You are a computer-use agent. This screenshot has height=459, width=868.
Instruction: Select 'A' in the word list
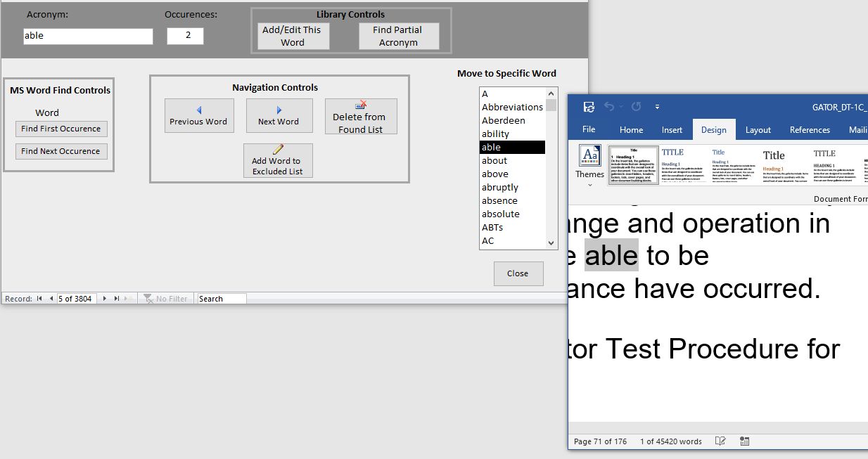tap(512, 93)
